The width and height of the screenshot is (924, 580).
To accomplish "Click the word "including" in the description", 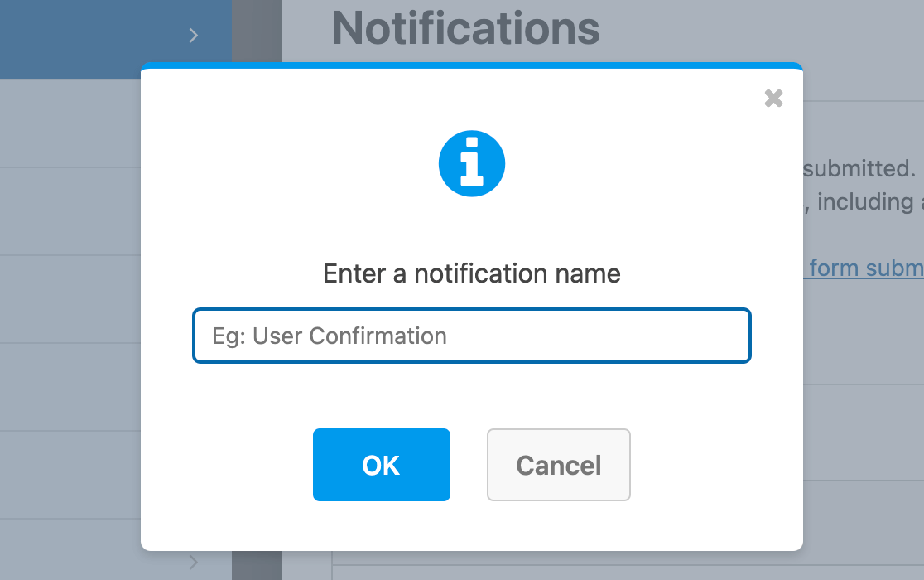I will click(865, 202).
